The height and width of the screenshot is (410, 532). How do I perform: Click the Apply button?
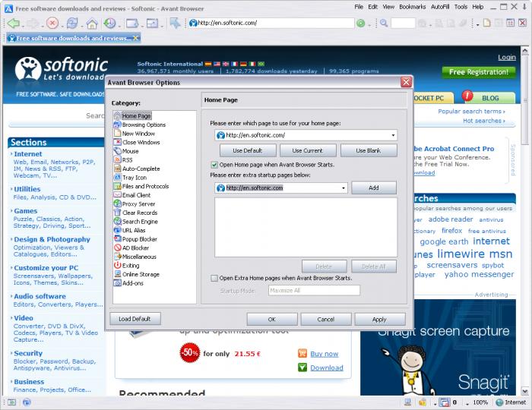(x=380, y=319)
